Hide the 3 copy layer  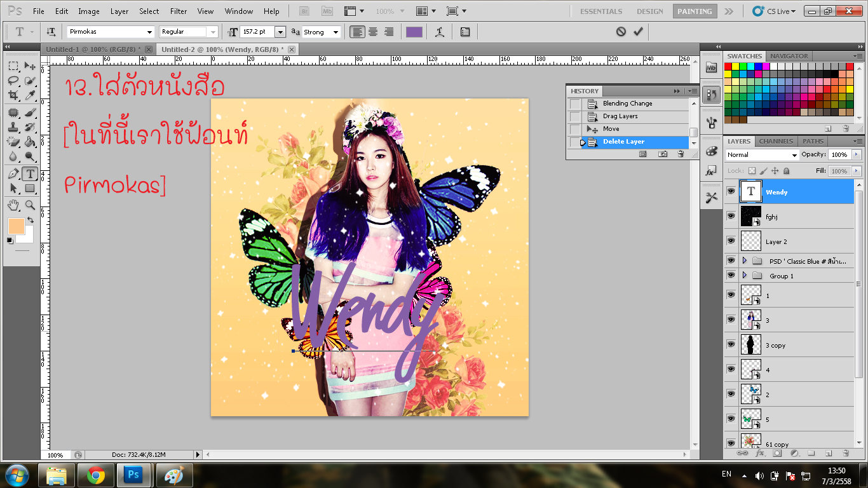point(731,345)
